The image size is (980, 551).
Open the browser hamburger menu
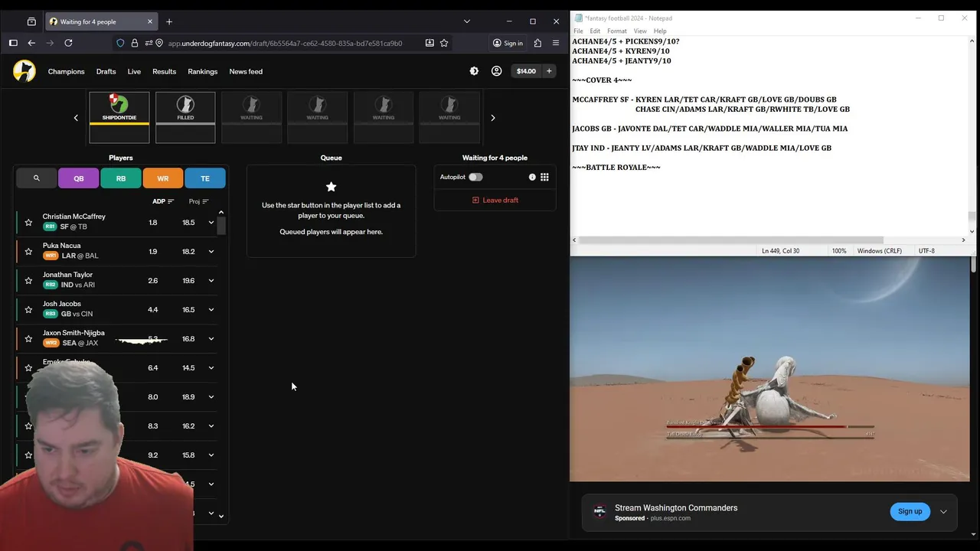coord(556,43)
